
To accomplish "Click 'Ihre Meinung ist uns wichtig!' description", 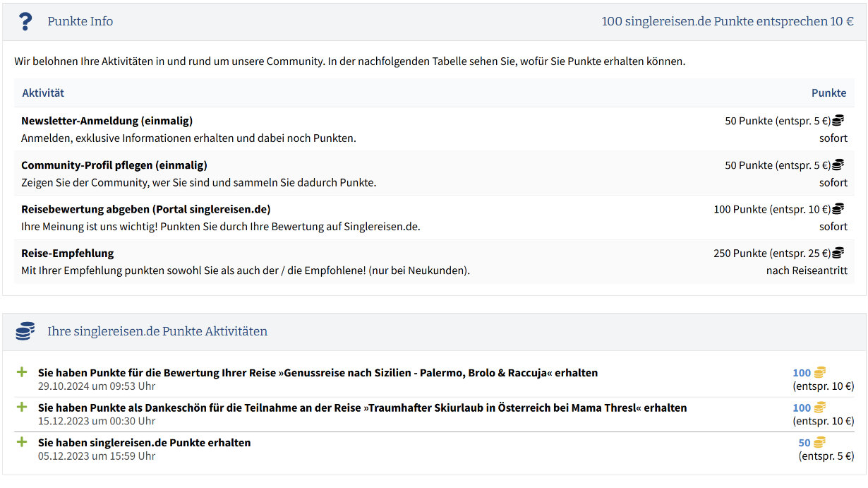I will pyautogui.click(x=221, y=227).
